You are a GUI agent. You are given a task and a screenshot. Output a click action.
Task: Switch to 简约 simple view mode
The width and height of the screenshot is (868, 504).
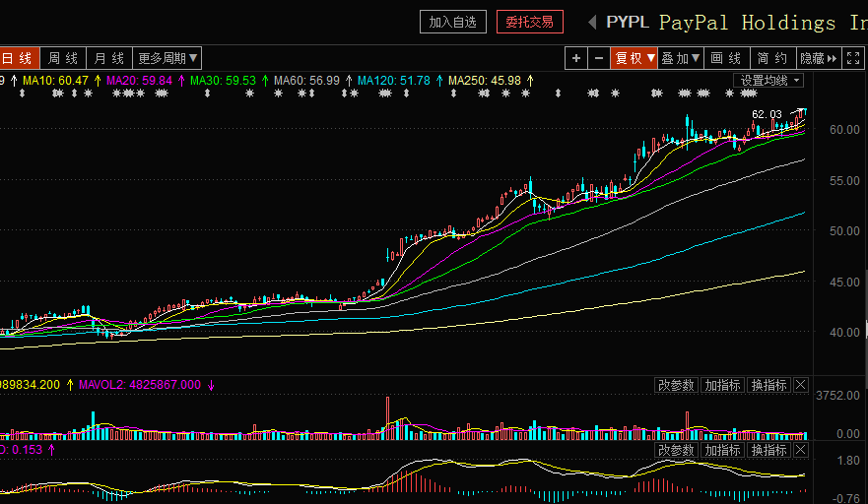772,58
